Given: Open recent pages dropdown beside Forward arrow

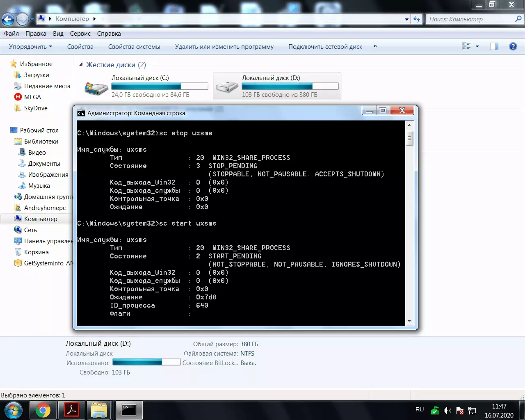Looking at the screenshot, I should 32,19.
